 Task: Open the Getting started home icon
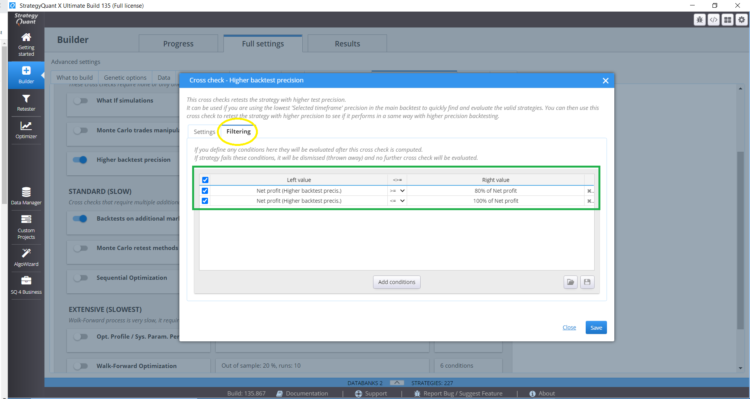[x=26, y=37]
